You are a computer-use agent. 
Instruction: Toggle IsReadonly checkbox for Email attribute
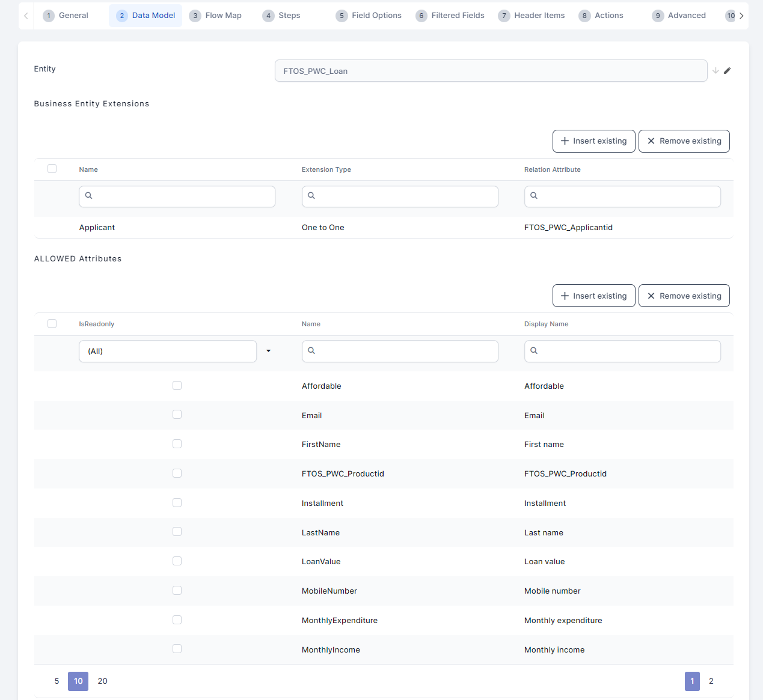point(177,415)
